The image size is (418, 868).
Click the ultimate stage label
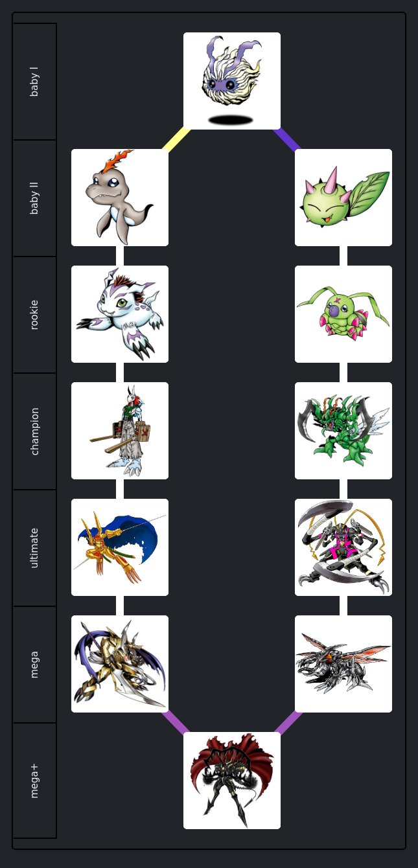tap(34, 548)
